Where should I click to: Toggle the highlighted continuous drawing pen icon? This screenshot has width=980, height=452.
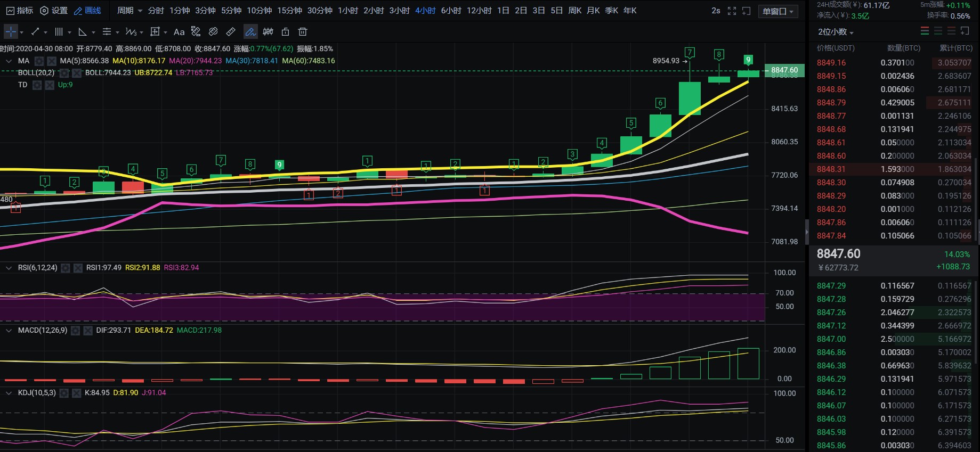tap(250, 32)
